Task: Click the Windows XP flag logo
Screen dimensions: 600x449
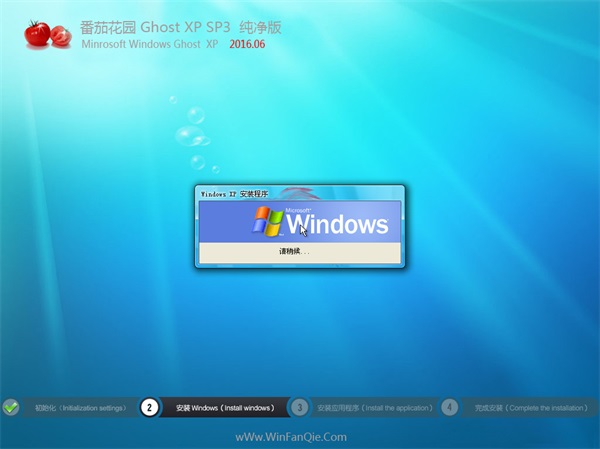Action: (x=267, y=221)
